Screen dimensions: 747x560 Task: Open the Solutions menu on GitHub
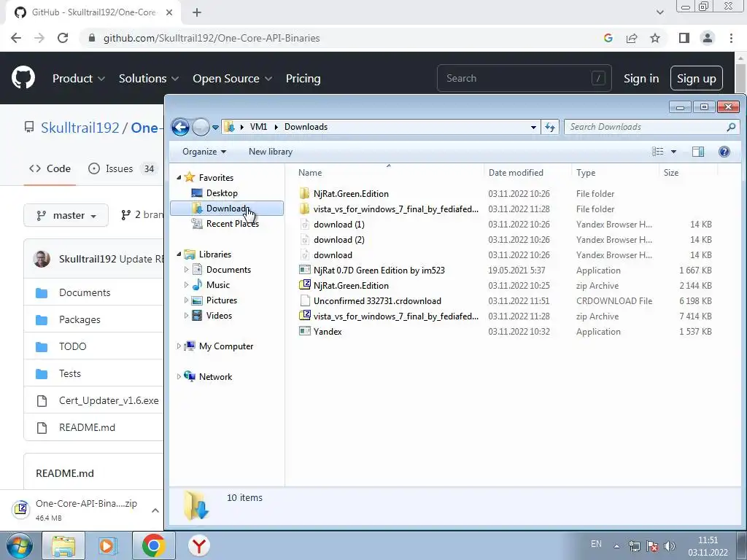[149, 78]
